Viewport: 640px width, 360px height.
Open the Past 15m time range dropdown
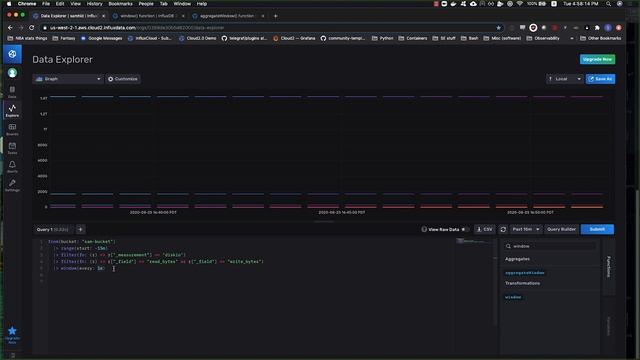coord(526,229)
